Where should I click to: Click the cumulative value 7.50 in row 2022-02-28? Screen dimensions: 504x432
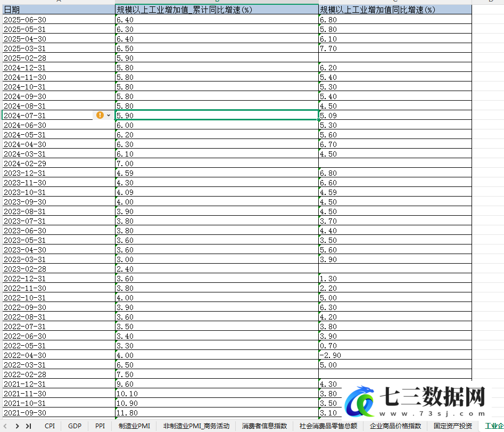coord(217,374)
